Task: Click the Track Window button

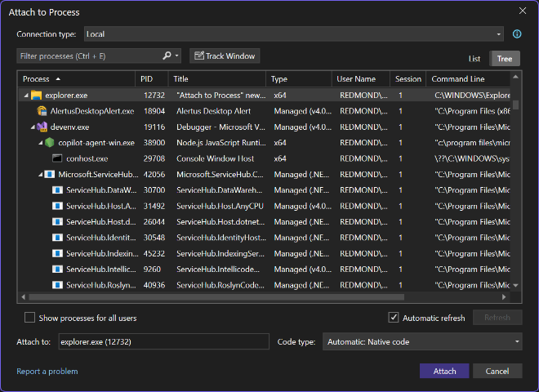Action: (x=225, y=56)
